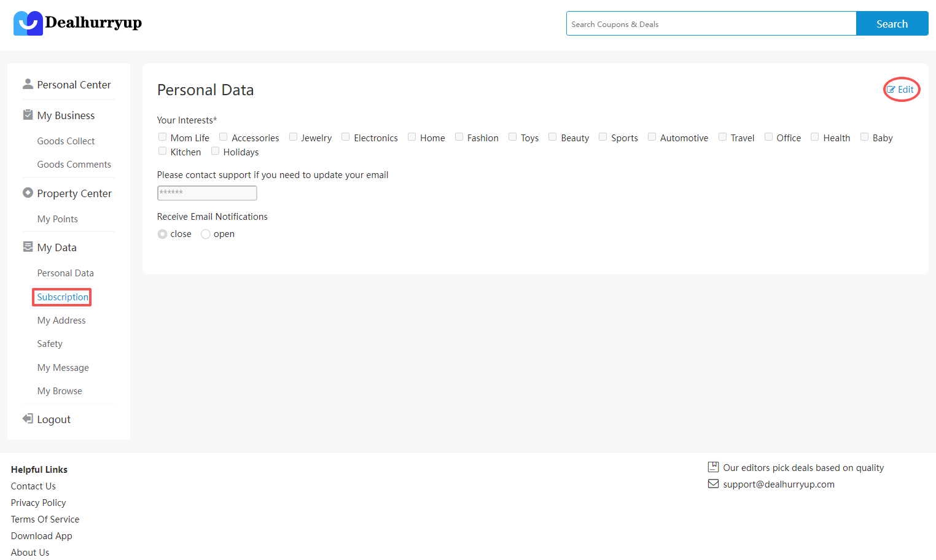Image resolution: width=936 pixels, height=560 pixels.
Task: Click the My Business clipboard icon
Action: pos(28,115)
